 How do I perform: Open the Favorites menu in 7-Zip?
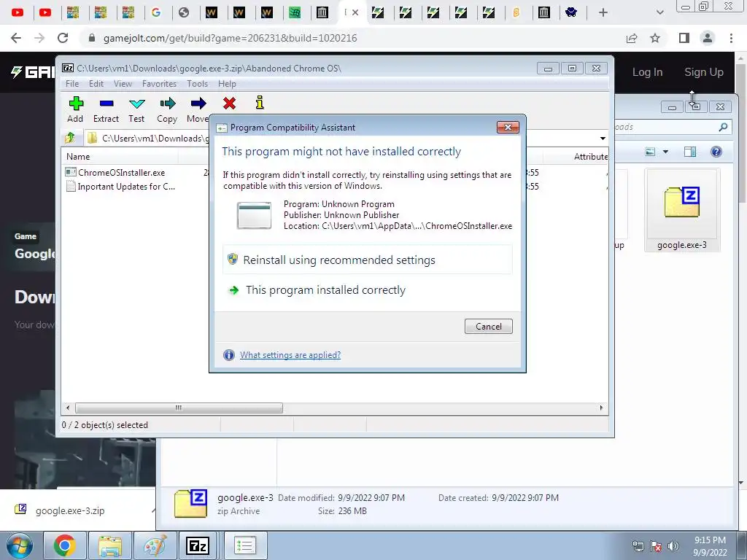[159, 84]
